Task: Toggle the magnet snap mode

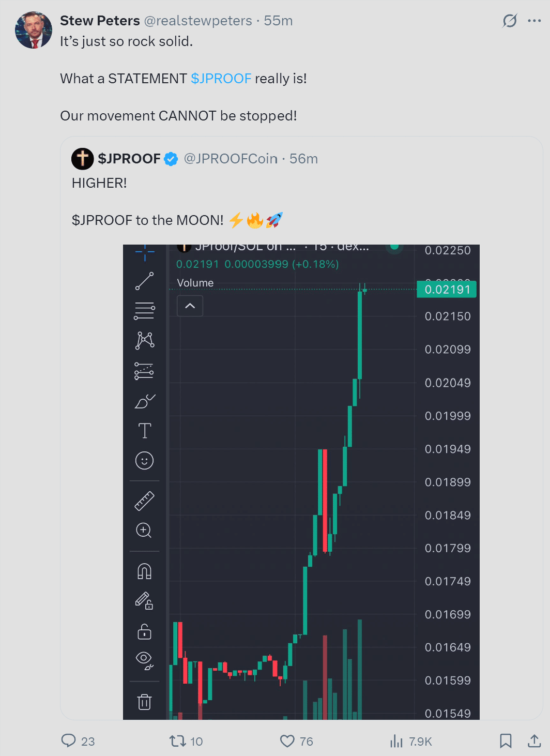Action: (145, 571)
